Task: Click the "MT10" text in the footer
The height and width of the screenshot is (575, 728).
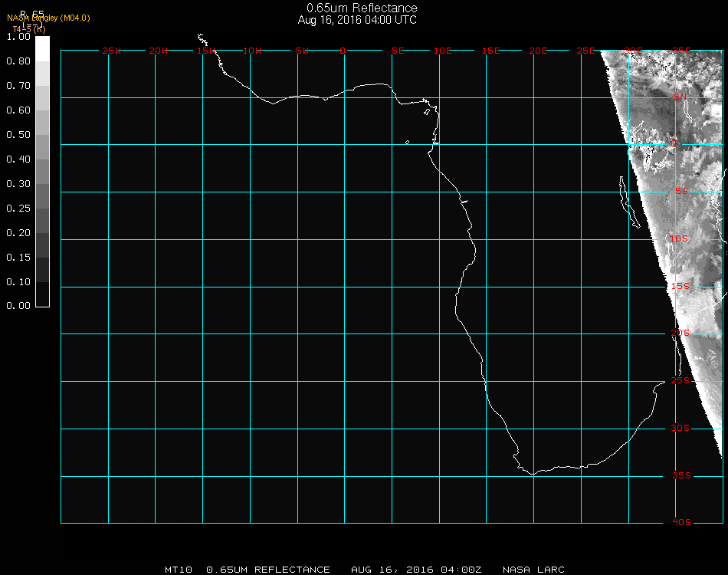Action: [x=179, y=570]
